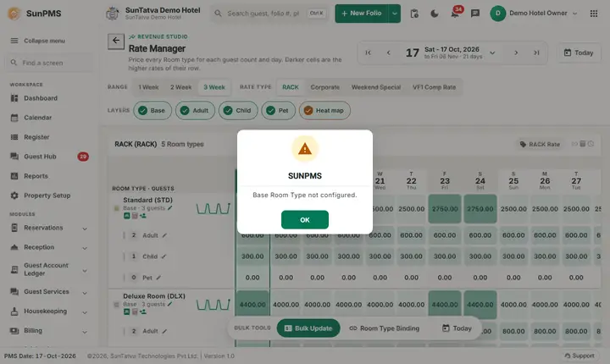Edit Standard Child row pencil icon
This screenshot has width=610, height=364.
pyautogui.click(x=164, y=256)
